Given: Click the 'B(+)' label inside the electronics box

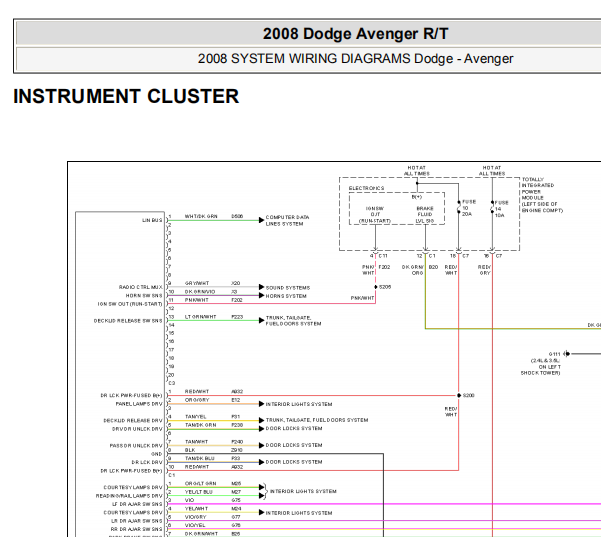Looking at the screenshot, I should click(417, 197).
